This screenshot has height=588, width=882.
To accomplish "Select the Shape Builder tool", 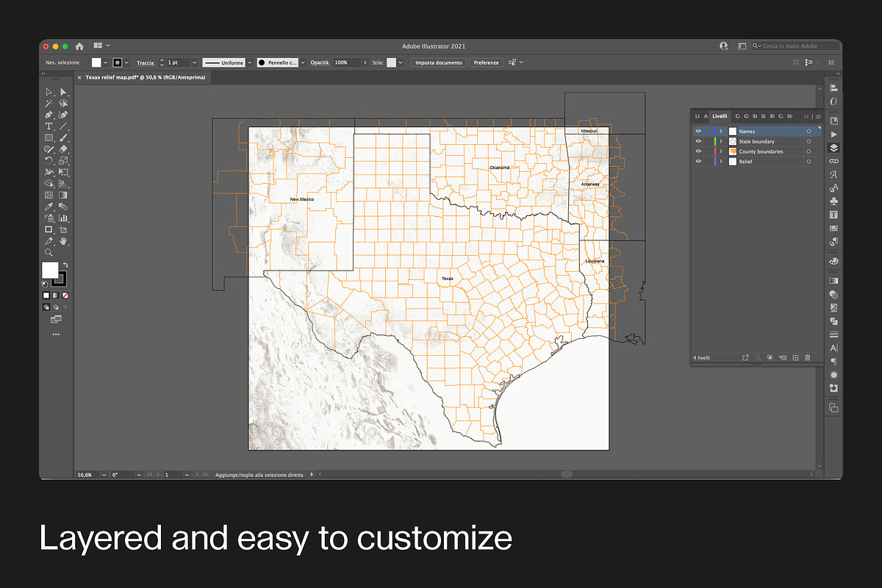I will pyautogui.click(x=49, y=184).
